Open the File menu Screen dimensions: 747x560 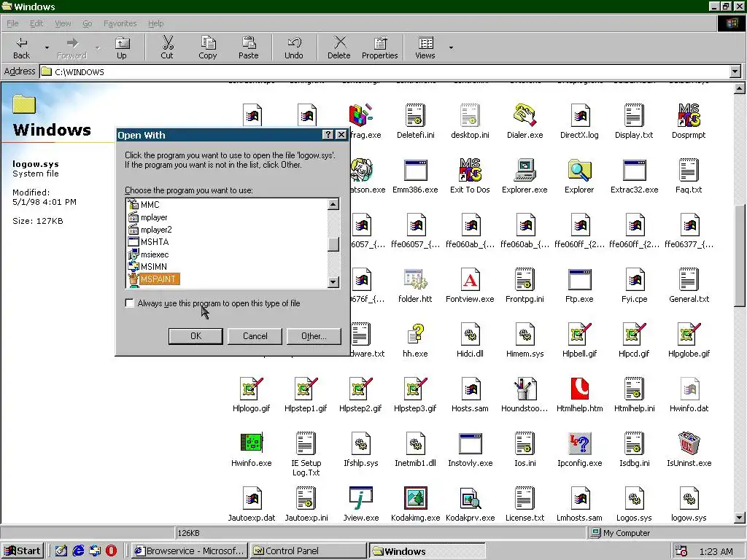click(x=12, y=23)
